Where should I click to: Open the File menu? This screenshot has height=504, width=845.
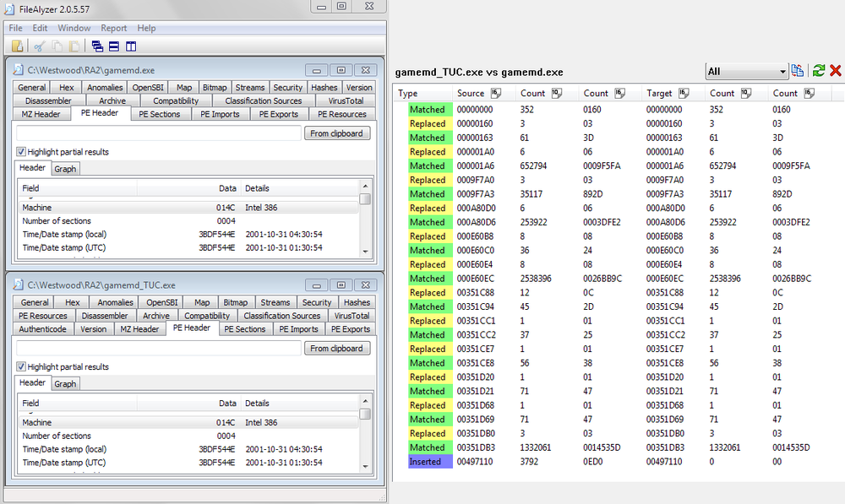[x=15, y=28]
